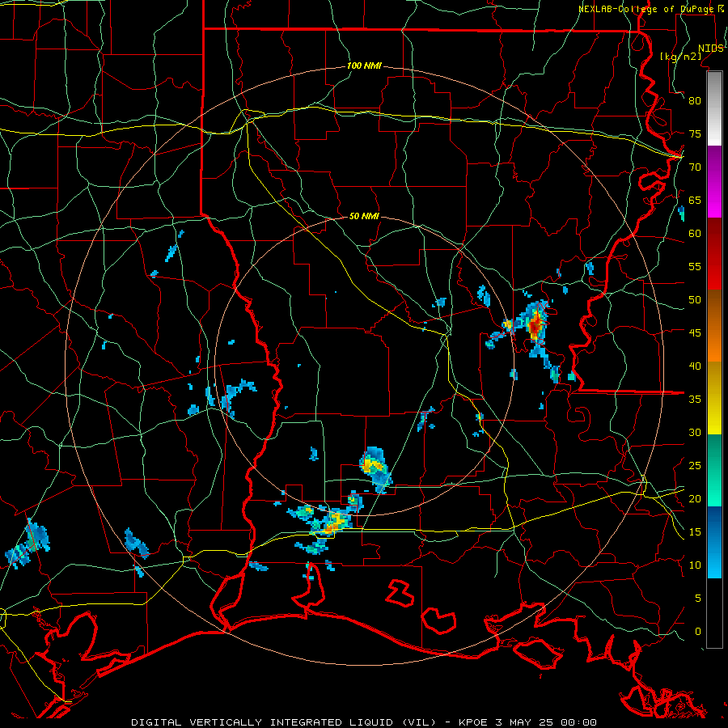This screenshot has width=728, height=728.
Task: Click the green segment of the color bar
Action: coord(714,470)
